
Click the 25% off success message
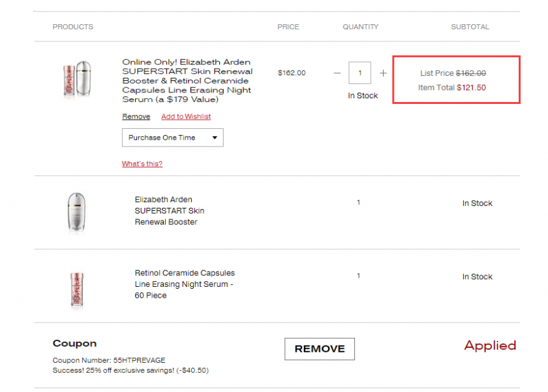131,370
